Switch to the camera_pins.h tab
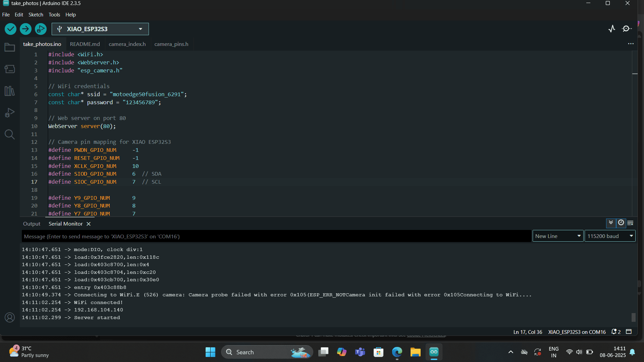This screenshot has width=644, height=362. tap(171, 44)
